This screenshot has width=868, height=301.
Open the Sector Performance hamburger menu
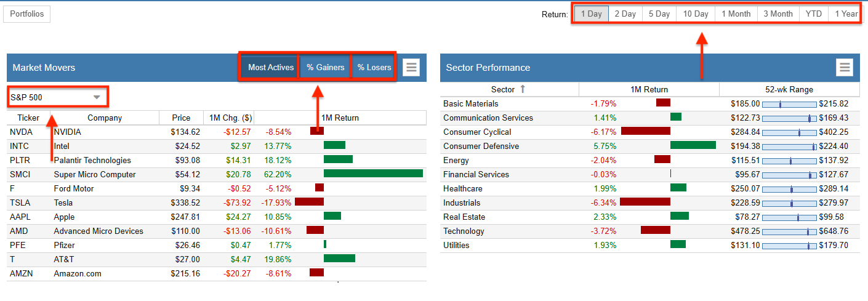[845, 67]
